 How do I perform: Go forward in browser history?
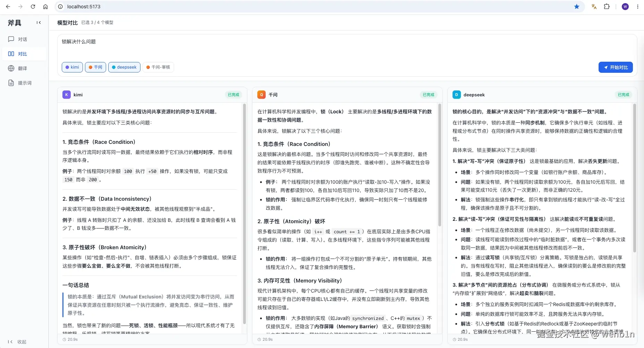pyautogui.click(x=20, y=7)
